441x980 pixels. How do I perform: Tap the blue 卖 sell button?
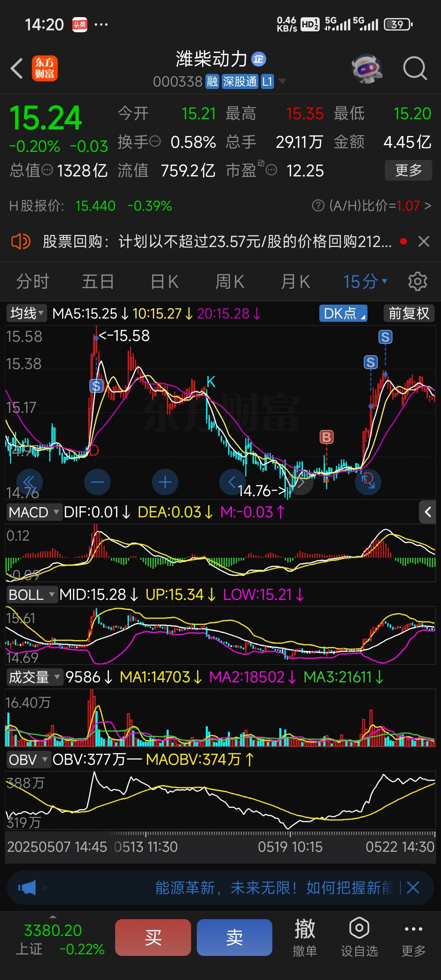tap(234, 938)
